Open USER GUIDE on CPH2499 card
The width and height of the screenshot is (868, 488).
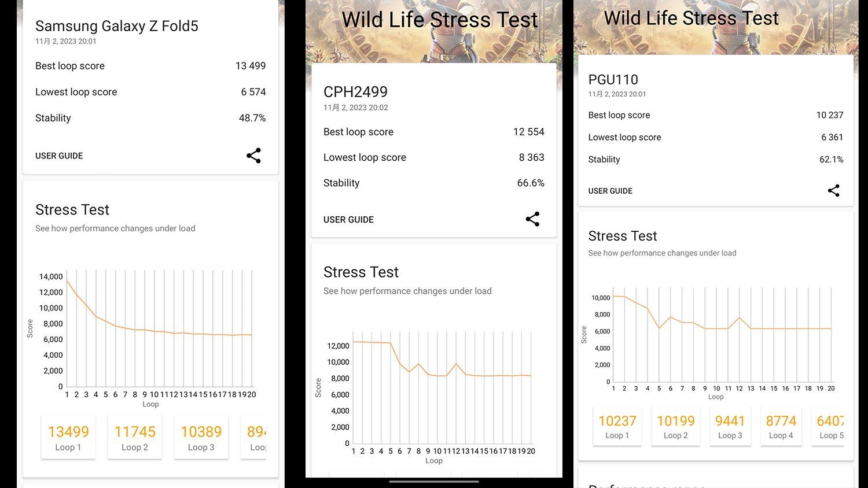348,220
